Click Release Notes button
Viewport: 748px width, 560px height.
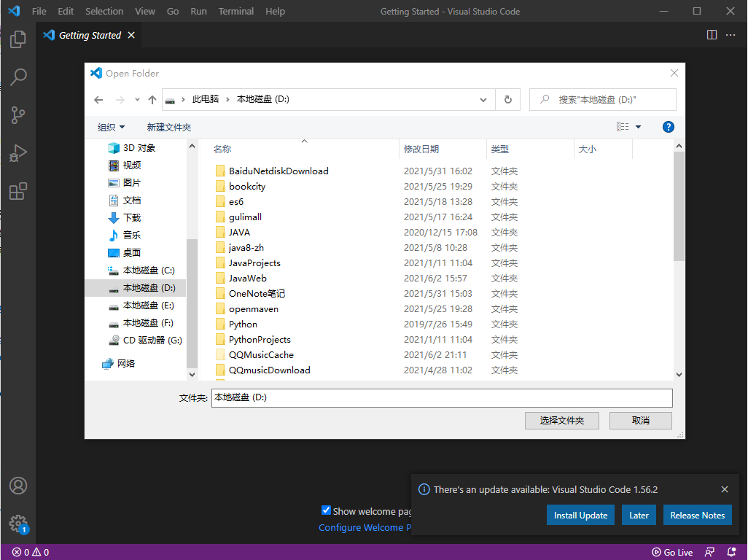click(x=698, y=516)
